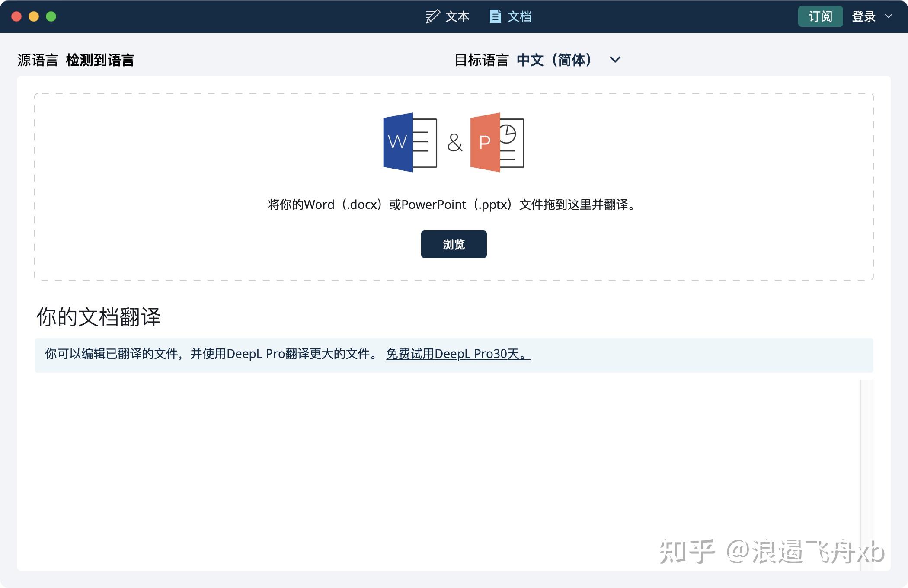Click the document page icon in header
Image resolution: width=908 pixels, height=588 pixels.
[495, 16]
